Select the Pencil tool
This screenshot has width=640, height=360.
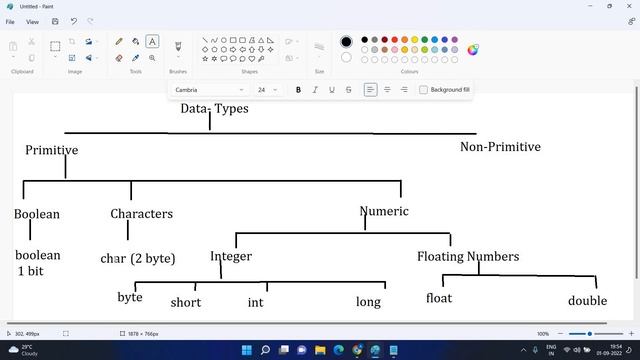119,42
